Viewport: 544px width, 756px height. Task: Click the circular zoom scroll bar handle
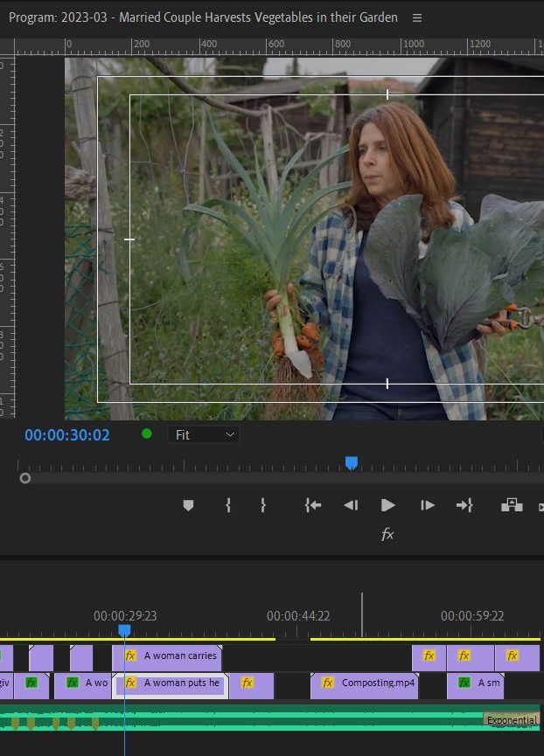pyautogui.click(x=25, y=478)
